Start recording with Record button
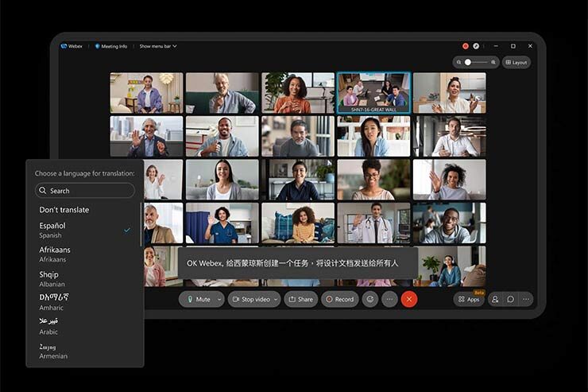588x392 pixels. coord(339,299)
